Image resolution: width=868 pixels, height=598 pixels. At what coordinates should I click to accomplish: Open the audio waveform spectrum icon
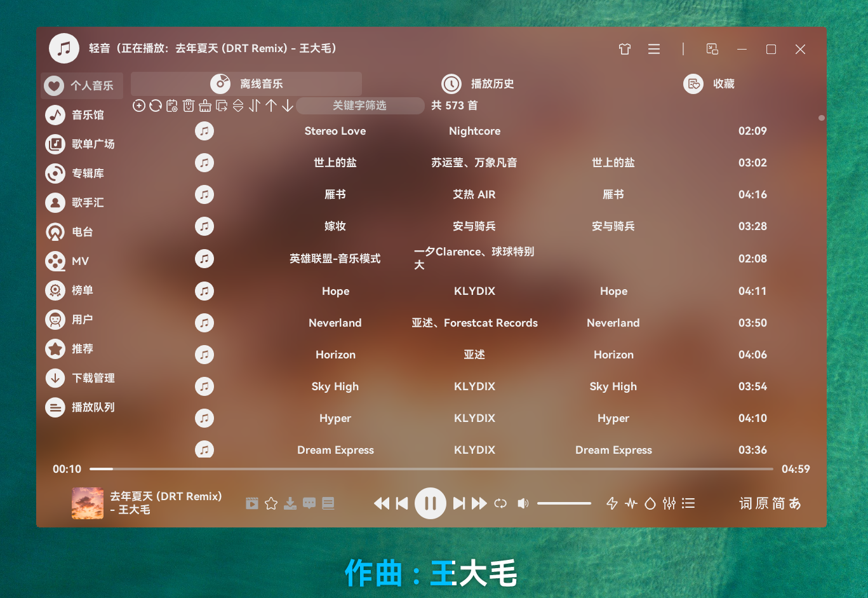coord(631,503)
